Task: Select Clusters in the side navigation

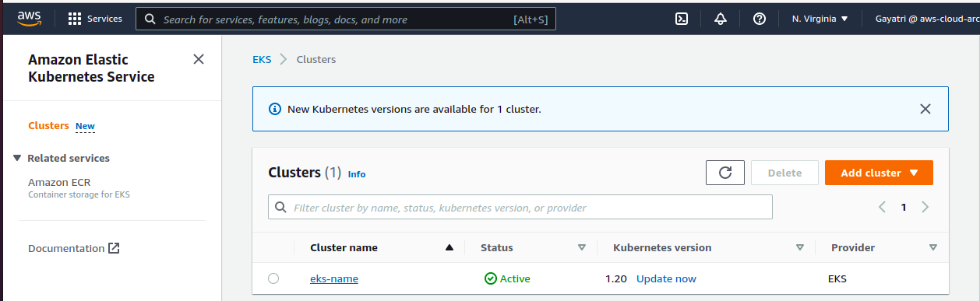Action: [48, 125]
